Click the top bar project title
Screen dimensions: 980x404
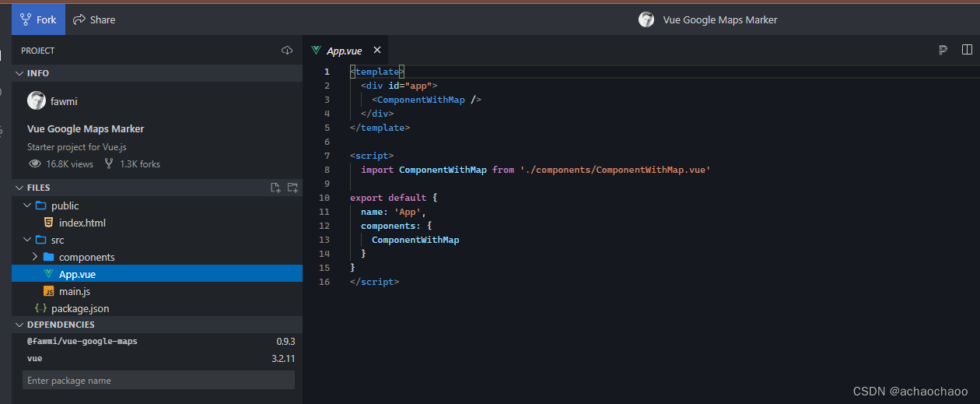720,19
